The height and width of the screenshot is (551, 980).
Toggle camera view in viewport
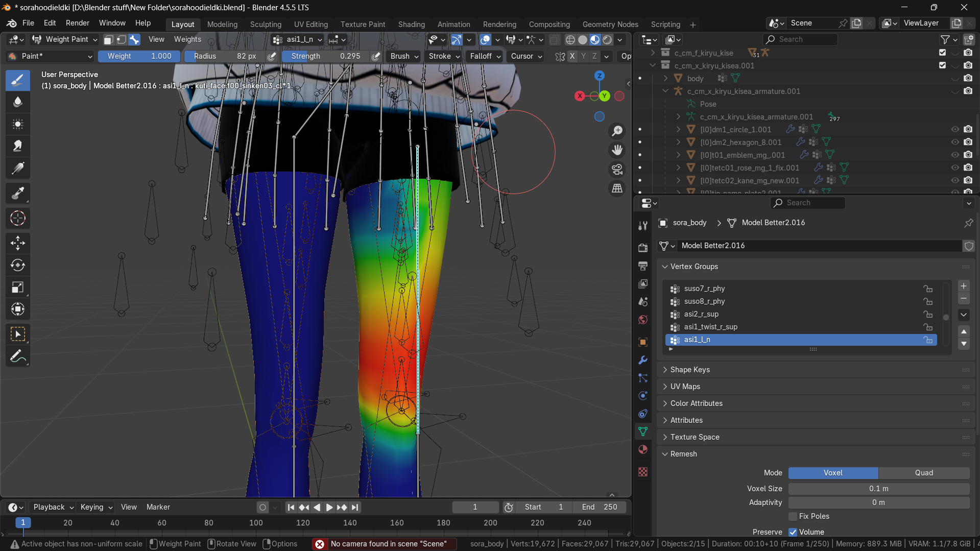[x=617, y=169]
